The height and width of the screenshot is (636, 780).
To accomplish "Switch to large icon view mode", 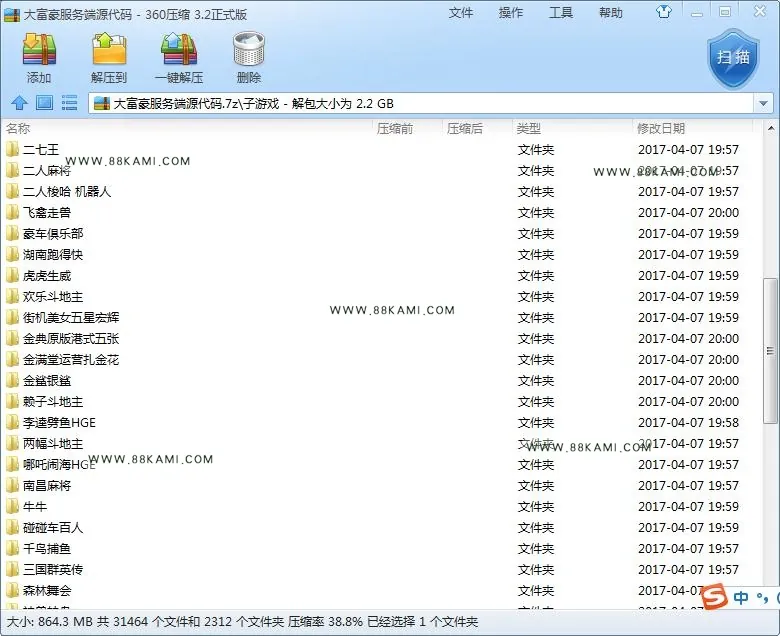I will coord(44,103).
